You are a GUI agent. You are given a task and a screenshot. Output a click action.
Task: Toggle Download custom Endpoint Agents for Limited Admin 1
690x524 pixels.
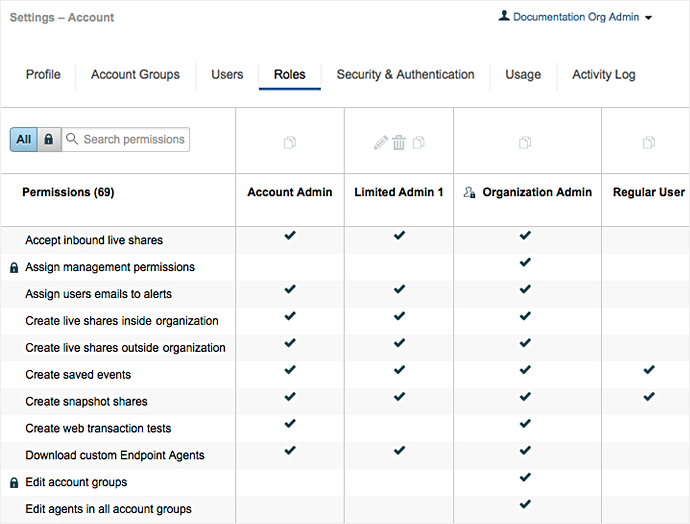pos(399,452)
